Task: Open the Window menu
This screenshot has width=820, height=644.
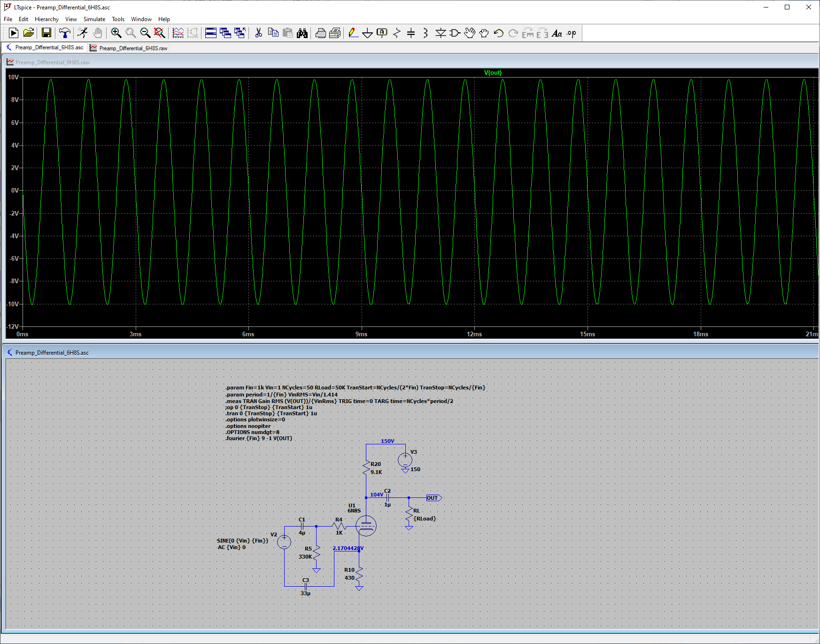Action: pyautogui.click(x=141, y=19)
